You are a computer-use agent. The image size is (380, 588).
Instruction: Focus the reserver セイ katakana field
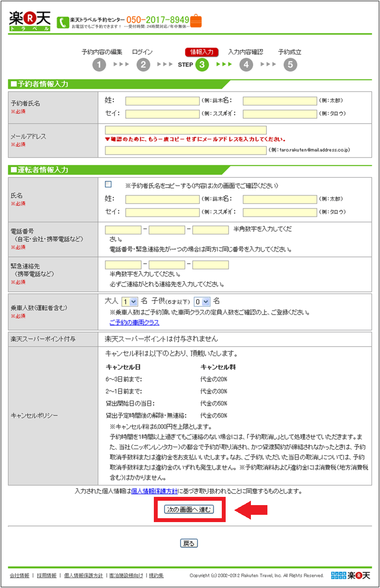click(x=162, y=114)
